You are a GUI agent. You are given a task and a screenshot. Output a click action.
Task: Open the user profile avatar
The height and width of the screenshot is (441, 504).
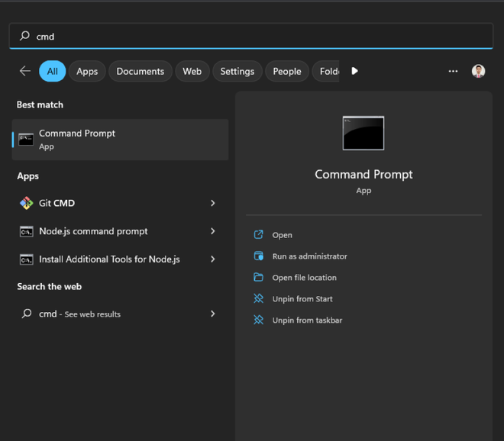[x=478, y=71]
